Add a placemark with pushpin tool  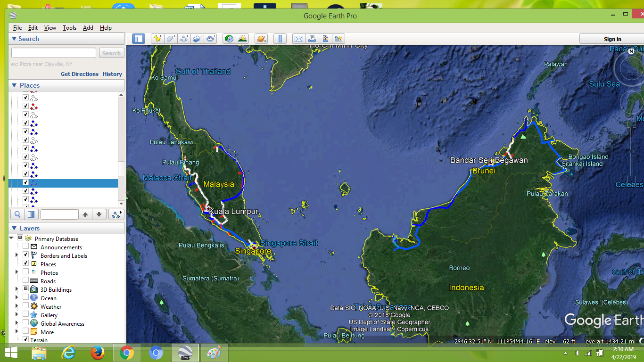pos(157,39)
